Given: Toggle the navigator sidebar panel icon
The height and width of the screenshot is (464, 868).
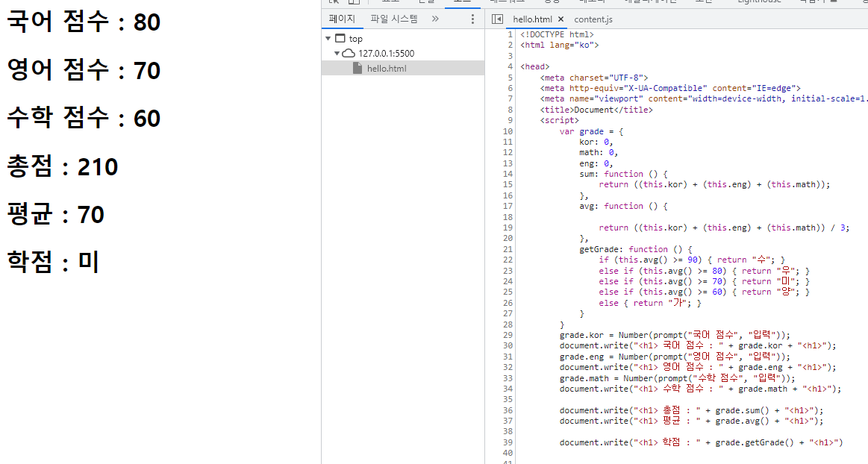Looking at the screenshot, I should [x=497, y=19].
